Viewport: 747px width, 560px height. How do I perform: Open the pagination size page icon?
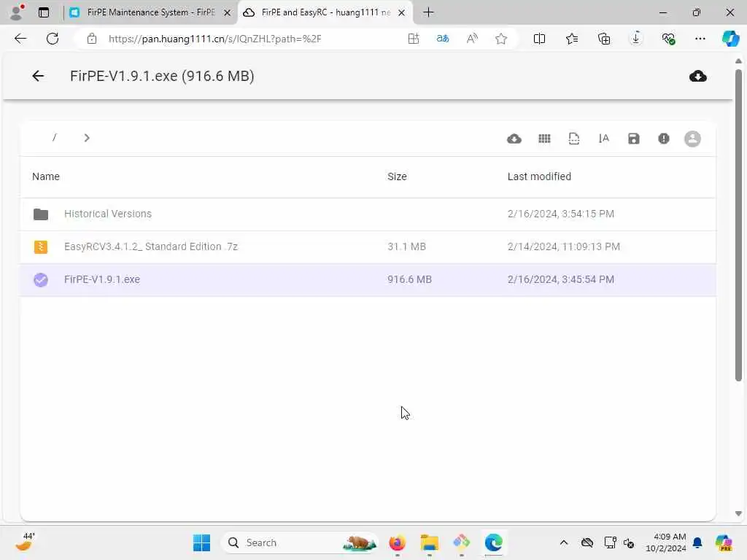[x=574, y=139]
